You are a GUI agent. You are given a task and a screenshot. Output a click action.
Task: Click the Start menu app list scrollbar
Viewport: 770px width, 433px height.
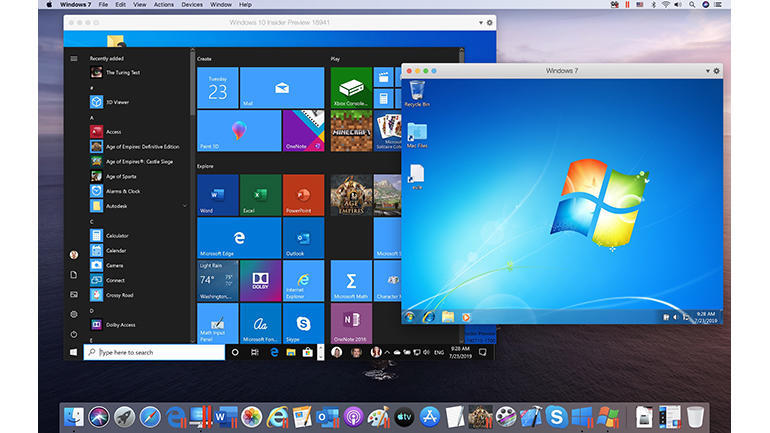[192, 83]
